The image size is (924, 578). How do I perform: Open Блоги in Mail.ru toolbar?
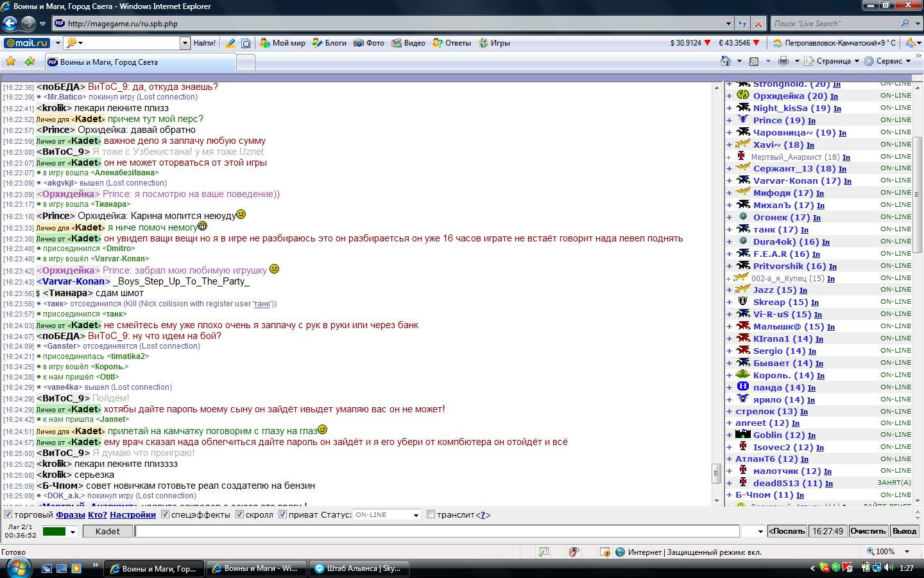coord(329,43)
